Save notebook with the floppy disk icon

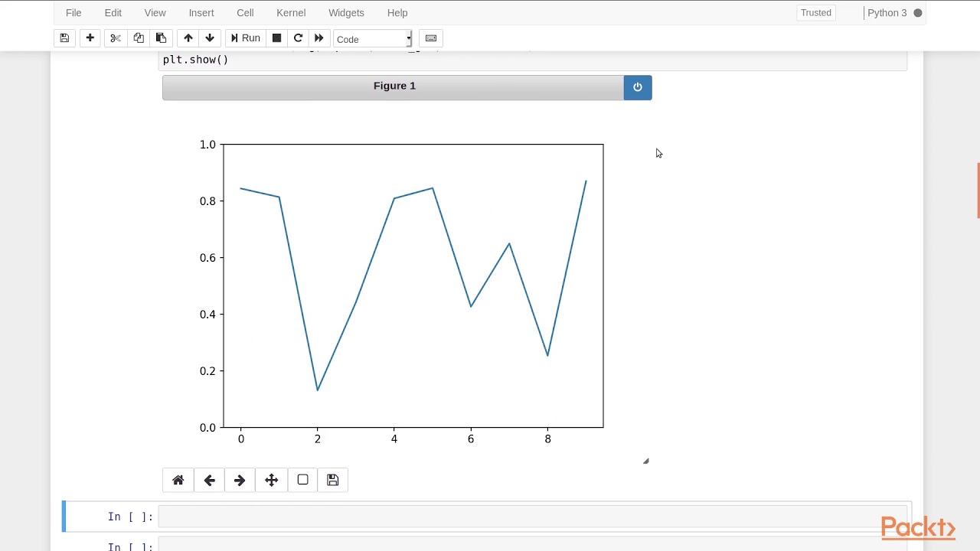pyautogui.click(x=64, y=38)
